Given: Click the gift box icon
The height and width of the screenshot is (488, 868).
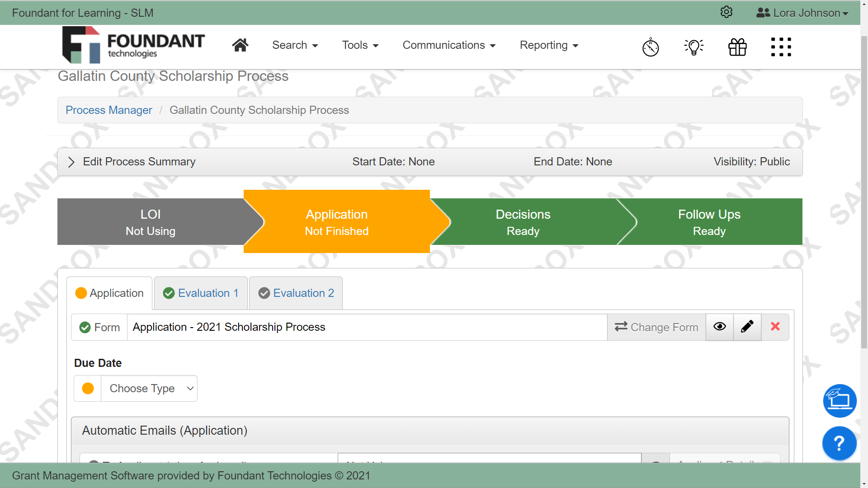Looking at the screenshot, I should (x=737, y=47).
